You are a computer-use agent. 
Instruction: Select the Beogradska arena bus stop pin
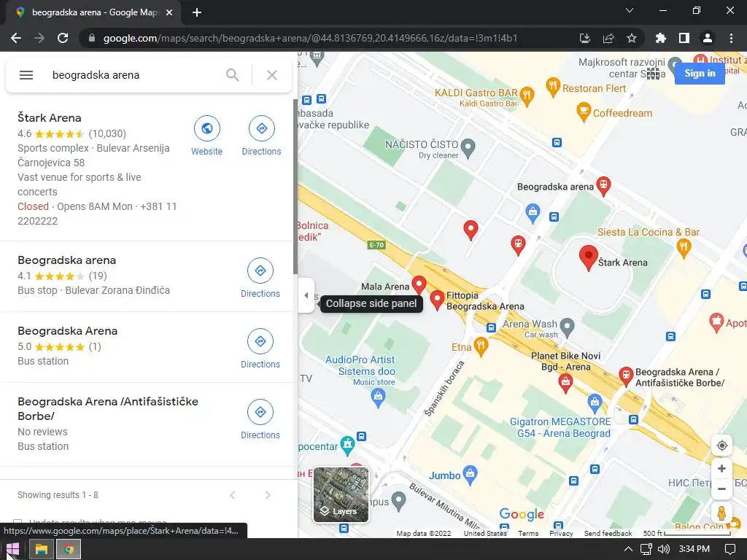click(603, 187)
